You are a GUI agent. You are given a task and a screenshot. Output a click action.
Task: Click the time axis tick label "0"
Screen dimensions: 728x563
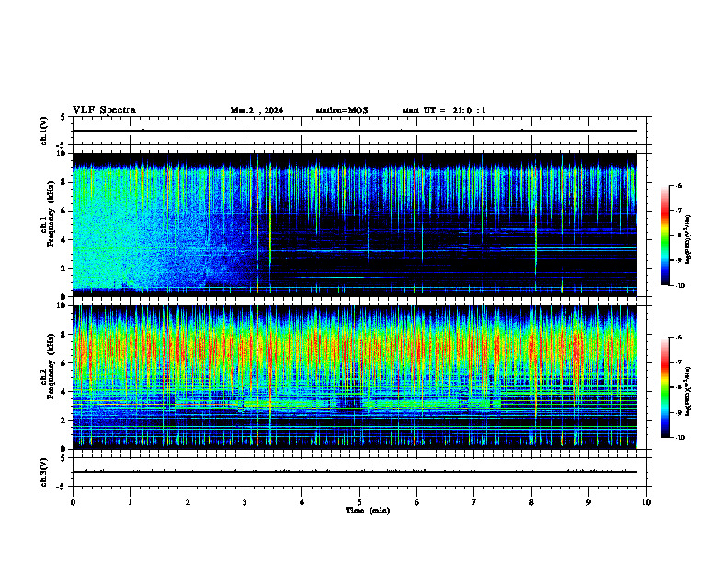tap(73, 502)
